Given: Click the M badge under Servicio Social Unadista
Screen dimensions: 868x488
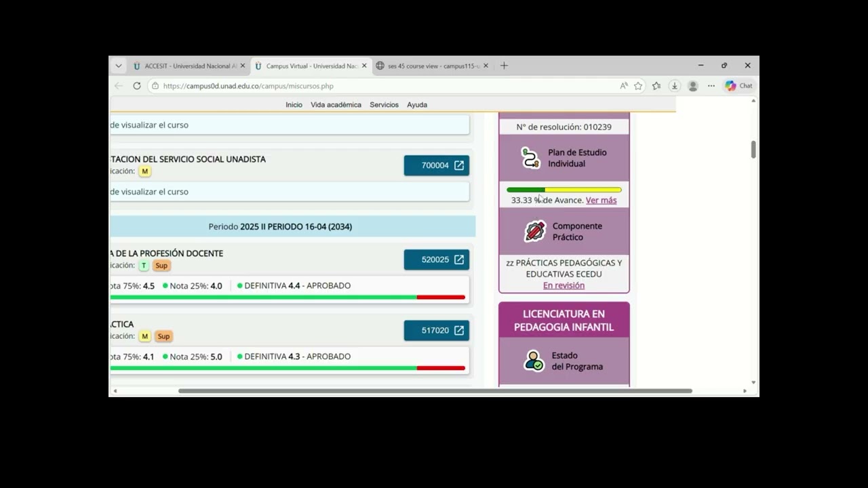Looking at the screenshot, I should [144, 171].
